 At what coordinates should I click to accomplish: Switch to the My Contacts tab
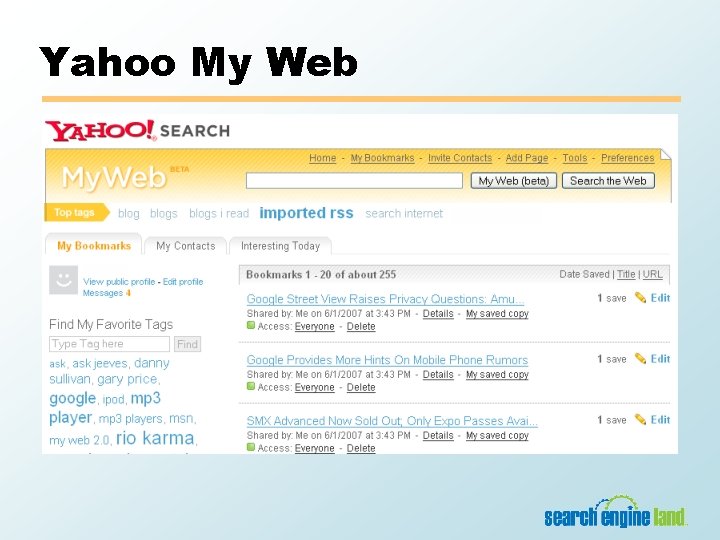pyautogui.click(x=186, y=246)
